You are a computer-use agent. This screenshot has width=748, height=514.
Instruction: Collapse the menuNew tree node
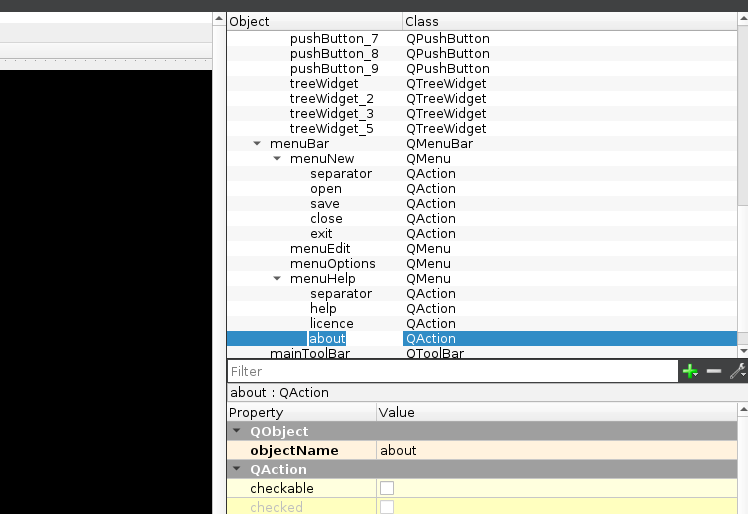click(277, 158)
